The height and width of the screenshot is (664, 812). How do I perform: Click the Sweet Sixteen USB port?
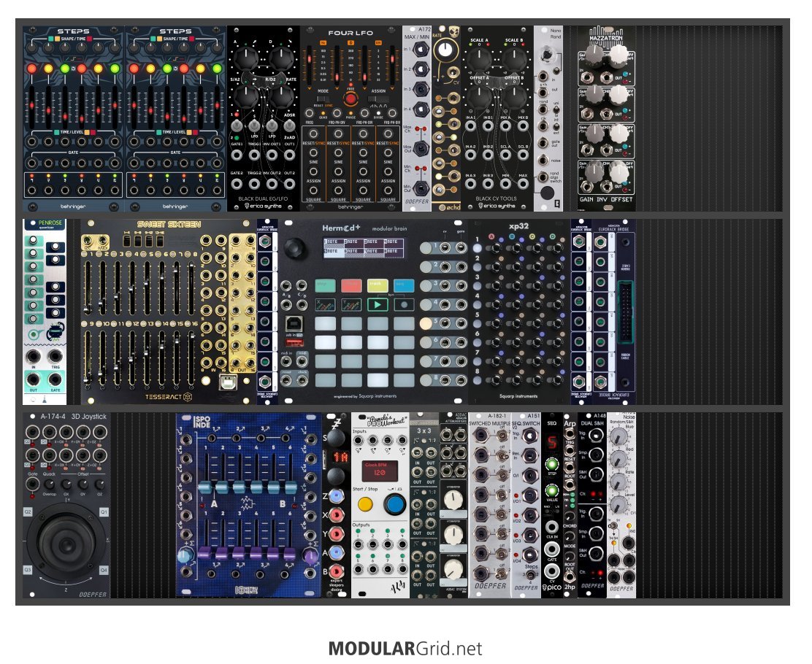[228, 382]
